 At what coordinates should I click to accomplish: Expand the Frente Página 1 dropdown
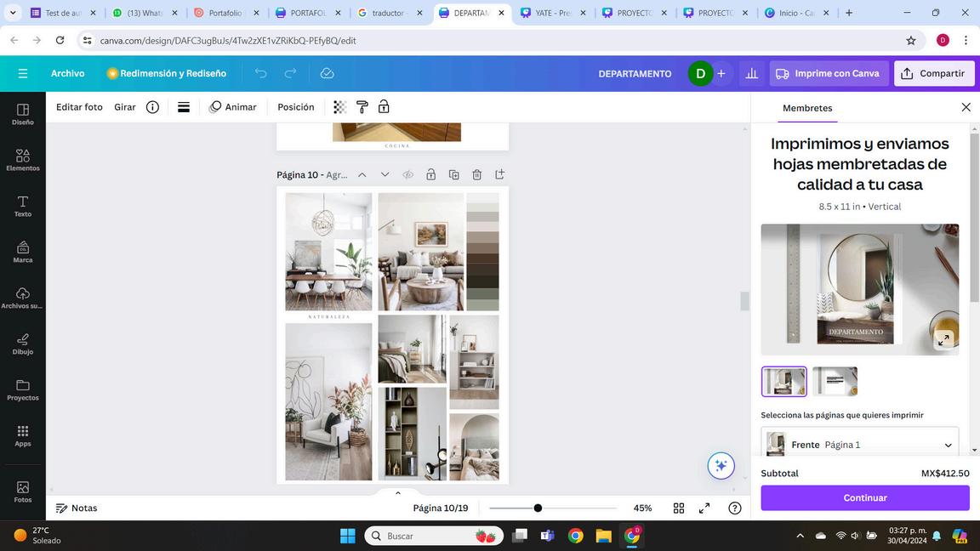860,444
